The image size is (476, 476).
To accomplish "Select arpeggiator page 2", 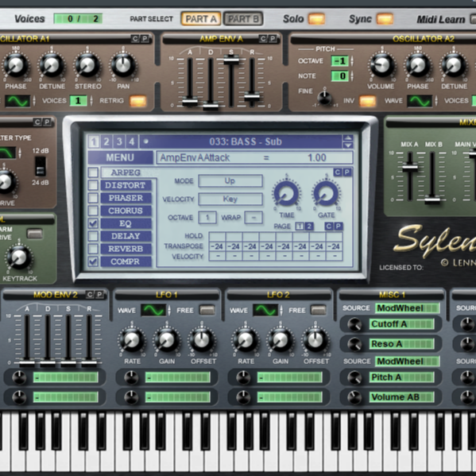I will tap(309, 226).
